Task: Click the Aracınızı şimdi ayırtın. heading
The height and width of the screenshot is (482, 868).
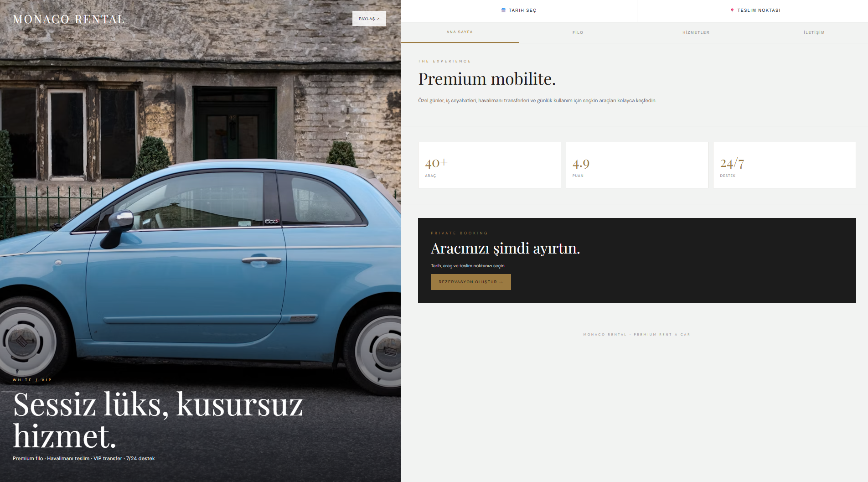Action: 505,249
